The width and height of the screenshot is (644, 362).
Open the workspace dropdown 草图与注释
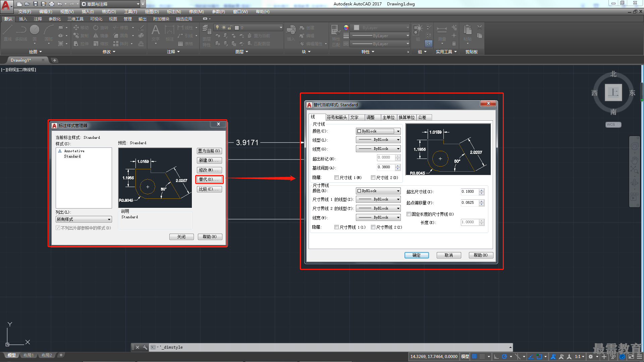(110, 4)
